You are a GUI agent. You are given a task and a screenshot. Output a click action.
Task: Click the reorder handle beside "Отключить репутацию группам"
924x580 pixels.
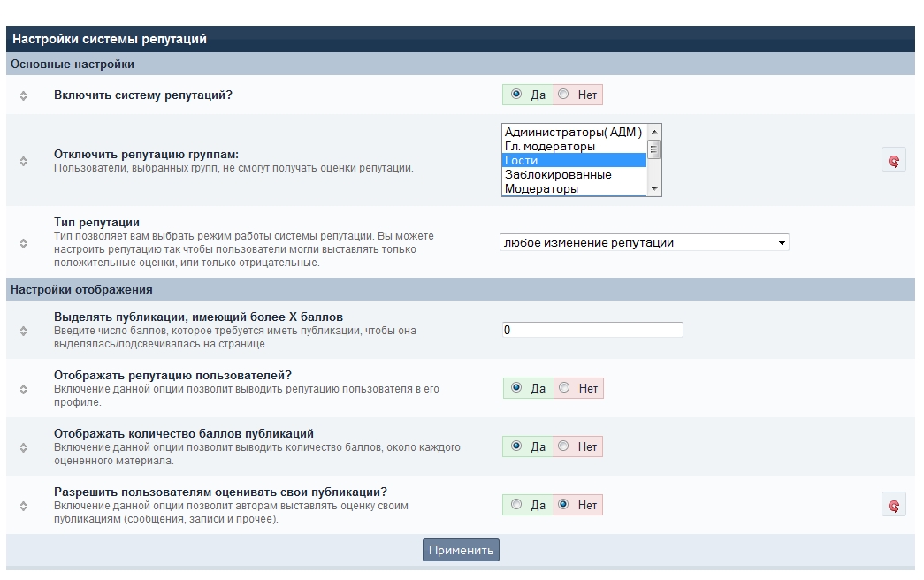tap(23, 161)
